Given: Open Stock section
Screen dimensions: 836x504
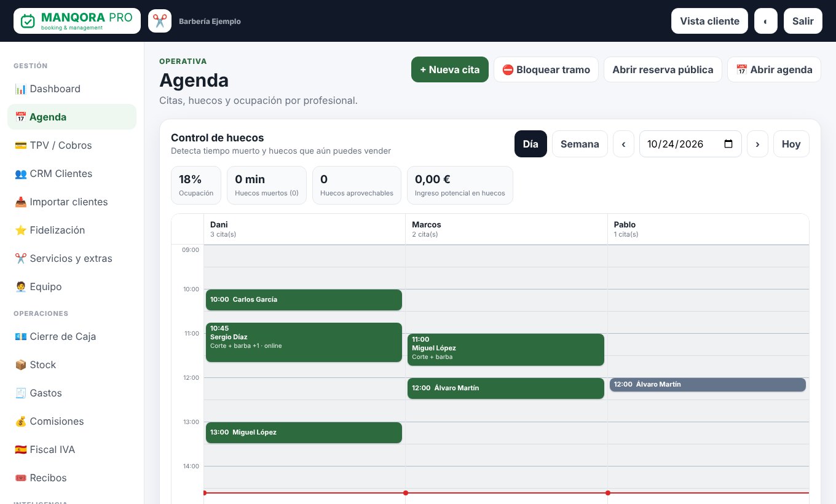Looking at the screenshot, I should click(x=72, y=364).
